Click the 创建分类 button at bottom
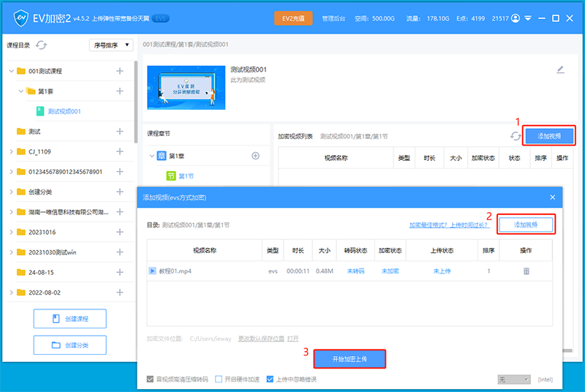 click(x=69, y=345)
